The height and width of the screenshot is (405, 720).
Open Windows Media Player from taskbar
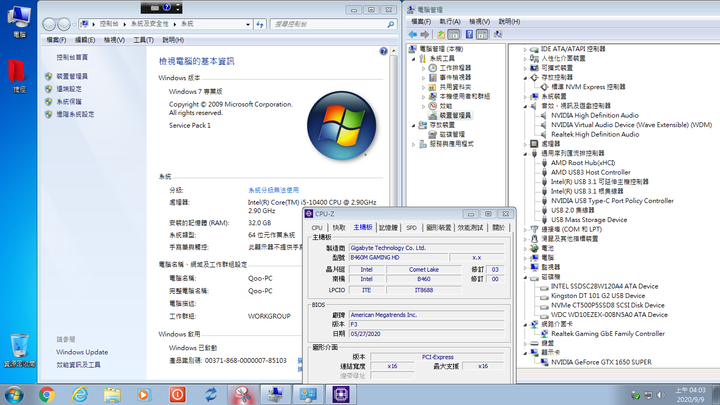(144, 394)
